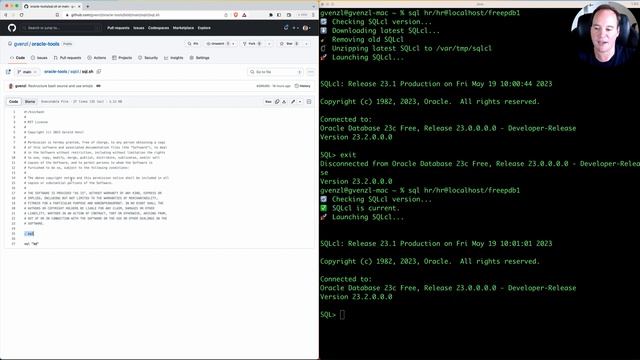640x360 pixels.
Task: Open the gvenzl owner link
Action: click(x=21, y=44)
